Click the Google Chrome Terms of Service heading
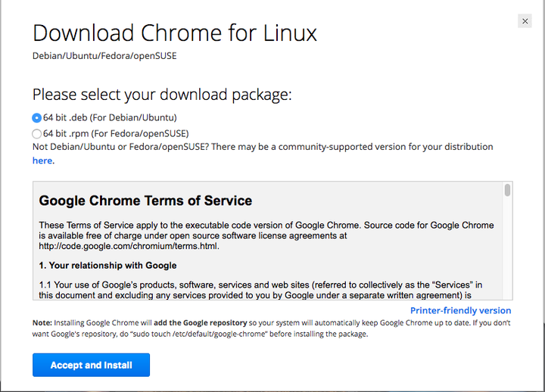 [145, 201]
